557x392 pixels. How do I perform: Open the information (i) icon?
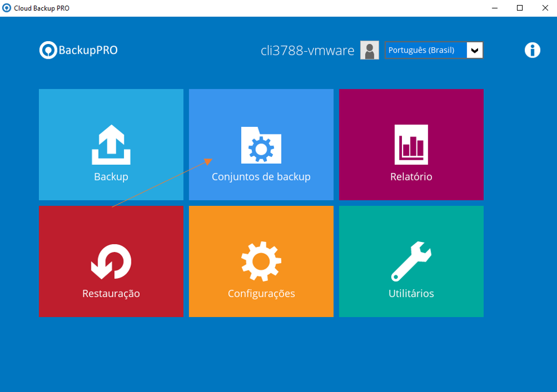pyautogui.click(x=532, y=50)
